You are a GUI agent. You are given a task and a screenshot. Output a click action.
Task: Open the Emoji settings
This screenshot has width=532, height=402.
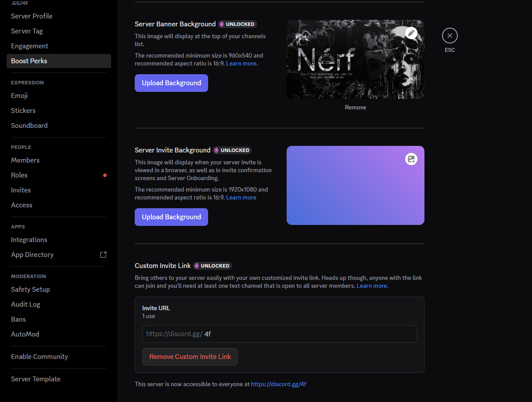pos(19,96)
